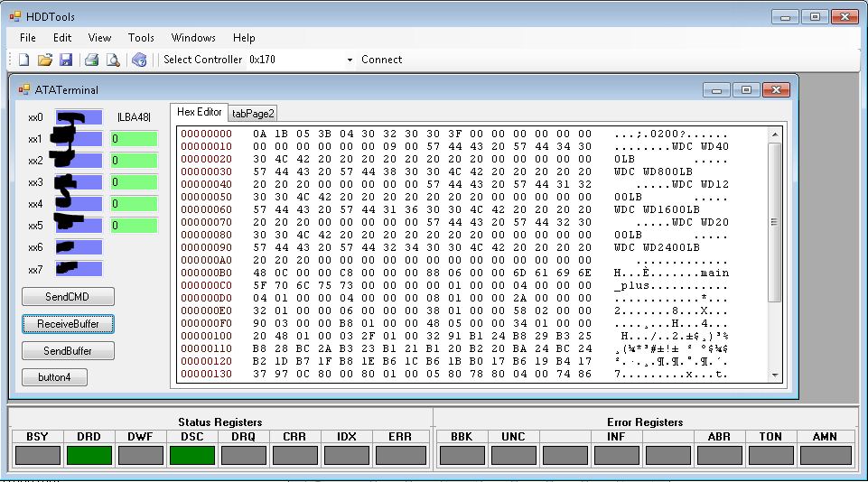The image size is (868, 482).
Task: Click the xx2 blue register field
Action: pyautogui.click(x=79, y=161)
